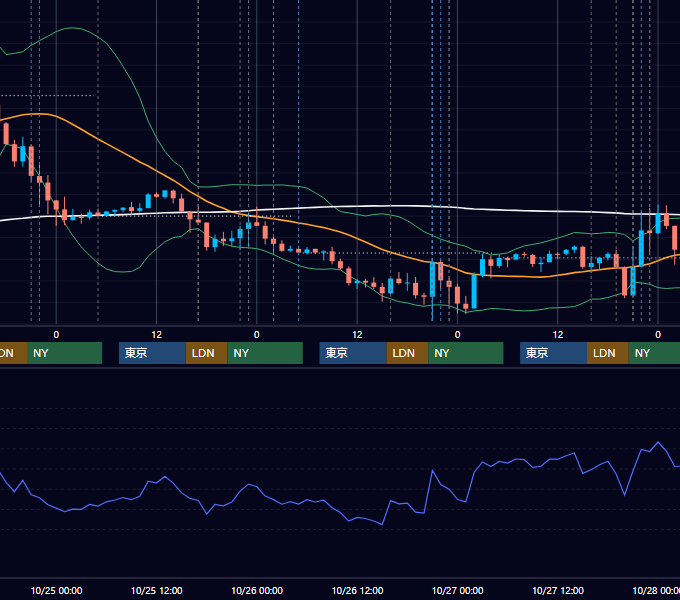The width and height of the screenshot is (680, 600).
Task: Select the NY session block spanning 10/25 00:00
Action: pos(64,353)
